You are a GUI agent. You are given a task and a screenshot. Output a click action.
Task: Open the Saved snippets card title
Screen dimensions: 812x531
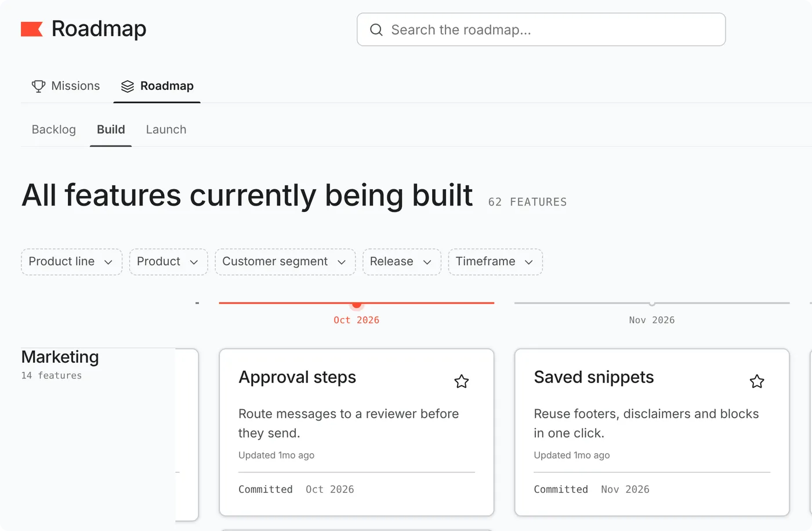(594, 377)
